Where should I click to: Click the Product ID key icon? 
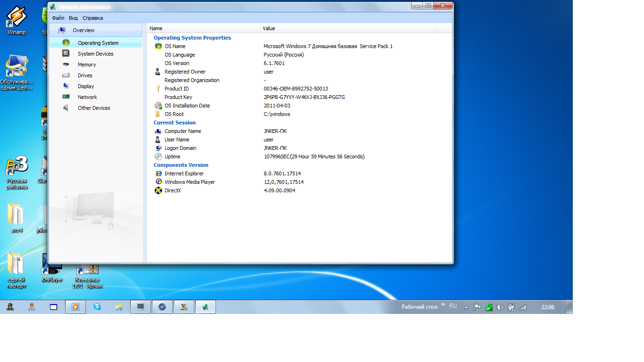coord(158,89)
